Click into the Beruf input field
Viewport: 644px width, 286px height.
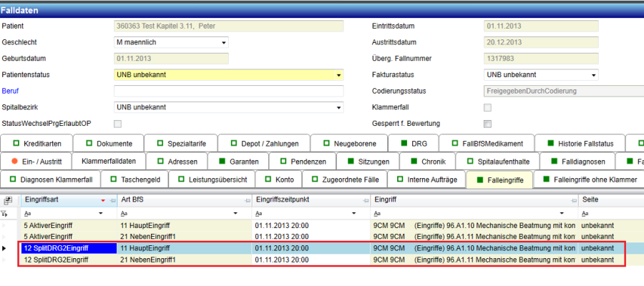pyautogui.click(x=228, y=92)
